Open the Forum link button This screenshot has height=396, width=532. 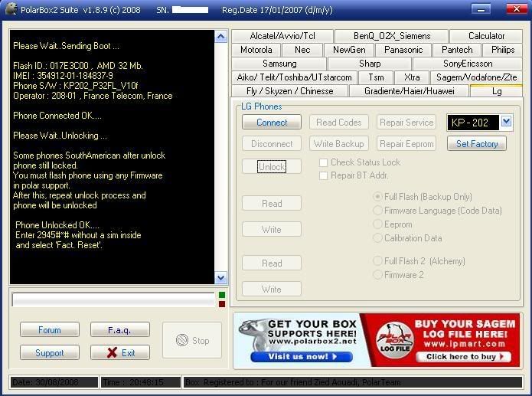tap(50, 330)
